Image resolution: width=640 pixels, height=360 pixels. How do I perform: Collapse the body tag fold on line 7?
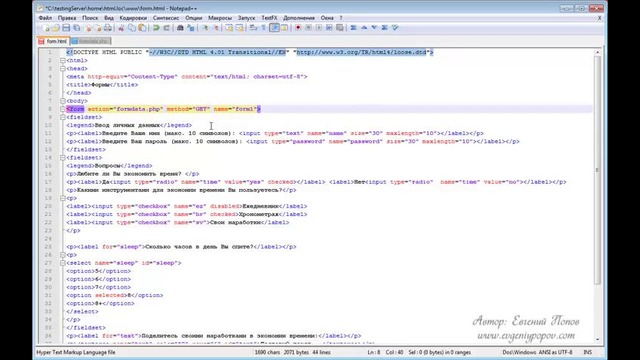[x=63, y=101]
